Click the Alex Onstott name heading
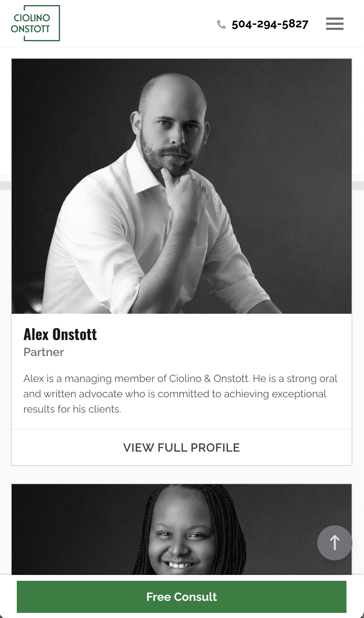Image resolution: width=364 pixels, height=618 pixels. (x=60, y=335)
